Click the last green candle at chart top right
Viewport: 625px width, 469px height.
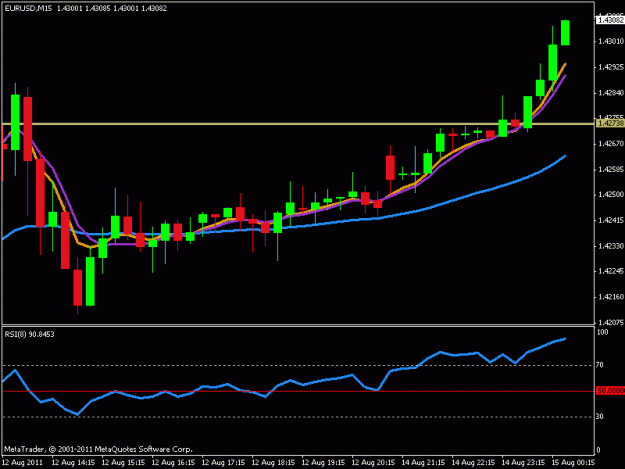pos(565,32)
